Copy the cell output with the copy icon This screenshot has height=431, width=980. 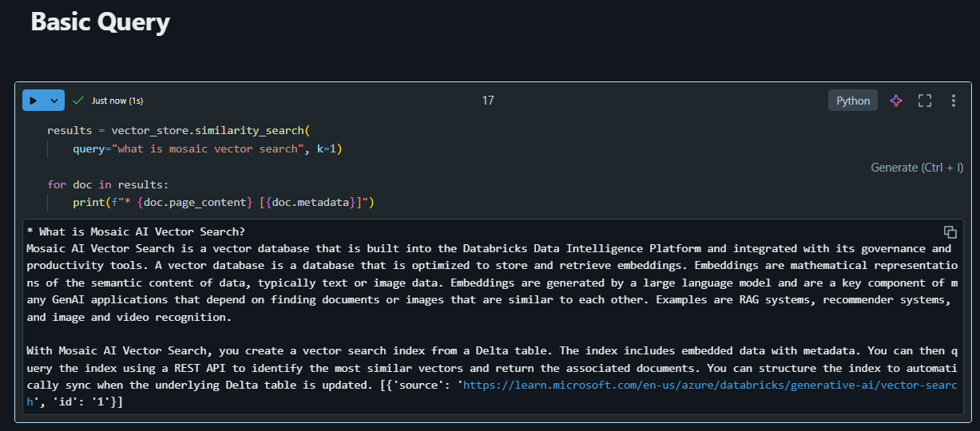tap(950, 232)
